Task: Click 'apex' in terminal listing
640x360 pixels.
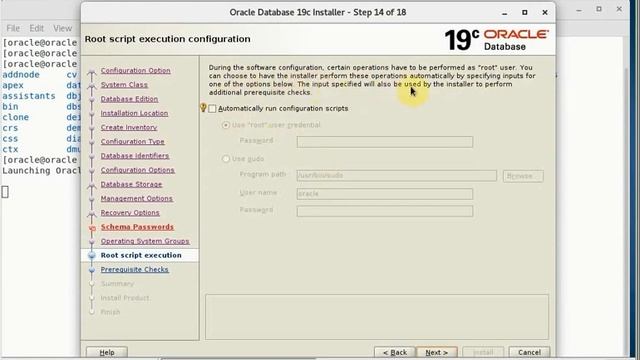Action: (x=13, y=85)
